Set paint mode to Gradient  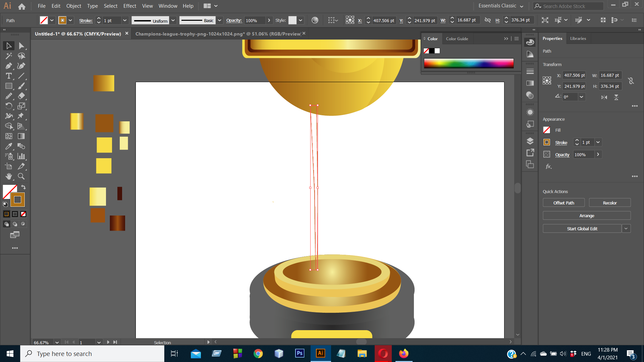(x=15, y=214)
